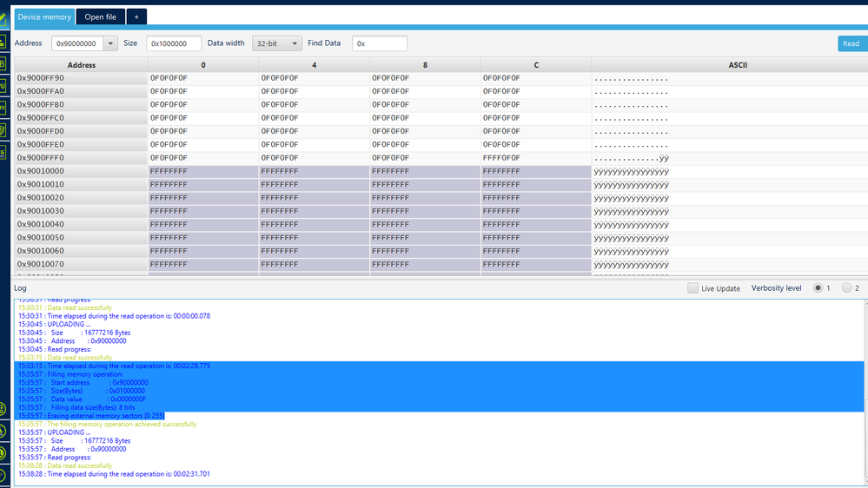Select address row 0x90010020
This screenshot has width=868, height=488.
[81, 197]
